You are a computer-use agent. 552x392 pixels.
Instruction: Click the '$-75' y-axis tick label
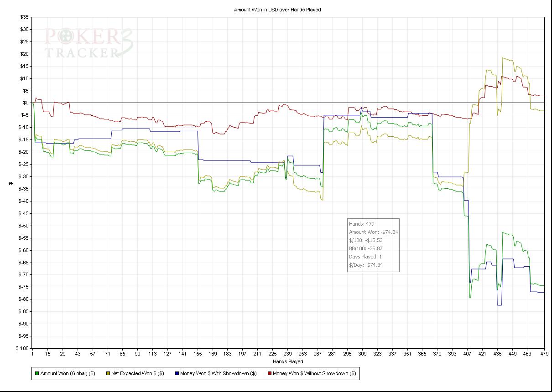[23, 287]
